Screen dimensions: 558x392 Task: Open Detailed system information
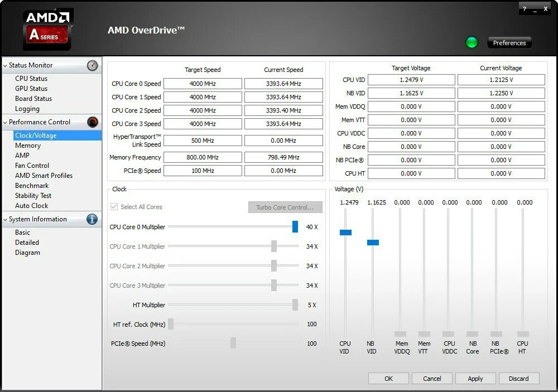coord(27,242)
